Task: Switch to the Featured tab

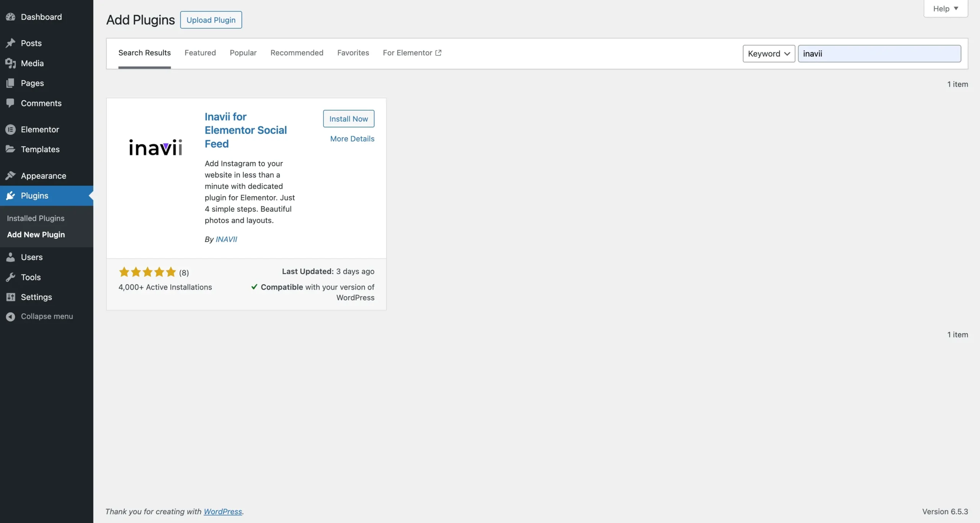Action: click(200, 53)
